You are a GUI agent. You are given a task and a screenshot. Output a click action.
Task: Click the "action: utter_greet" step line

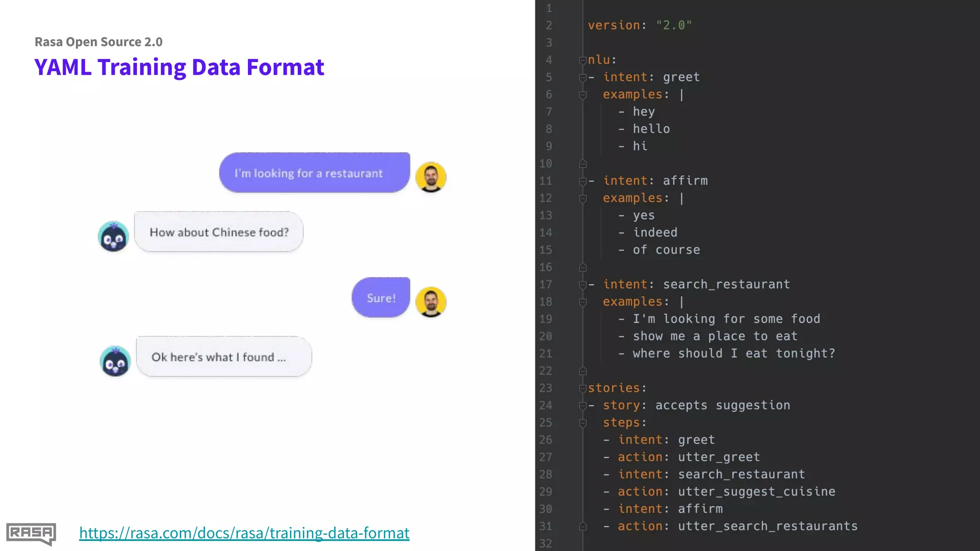point(681,457)
